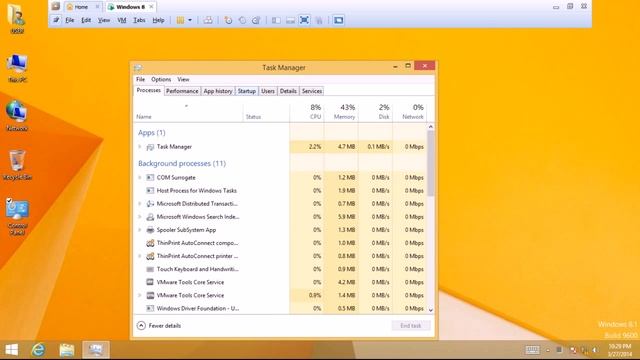Image resolution: width=640 pixels, height=360 pixels.
Task: Sort processes by Network column
Action: (409, 112)
